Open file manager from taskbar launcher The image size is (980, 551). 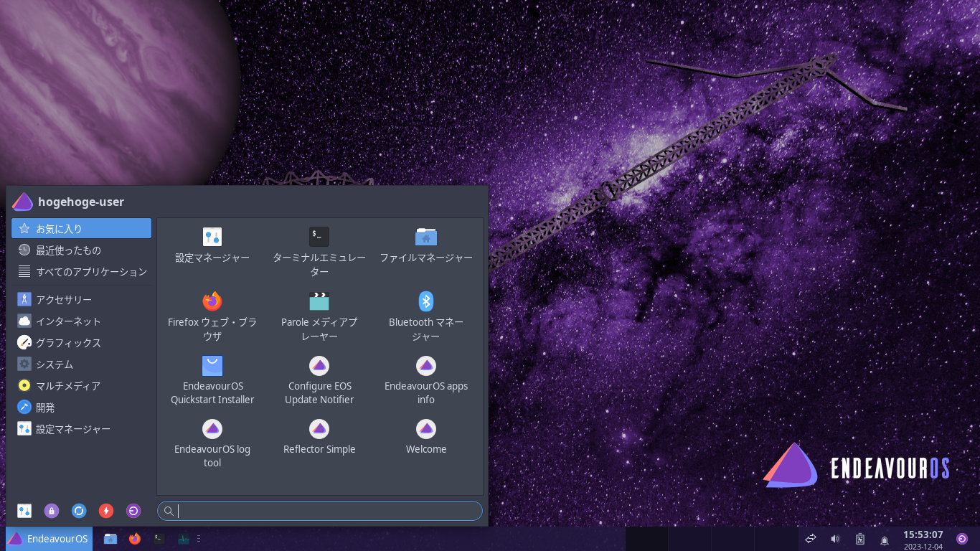pos(110,539)
